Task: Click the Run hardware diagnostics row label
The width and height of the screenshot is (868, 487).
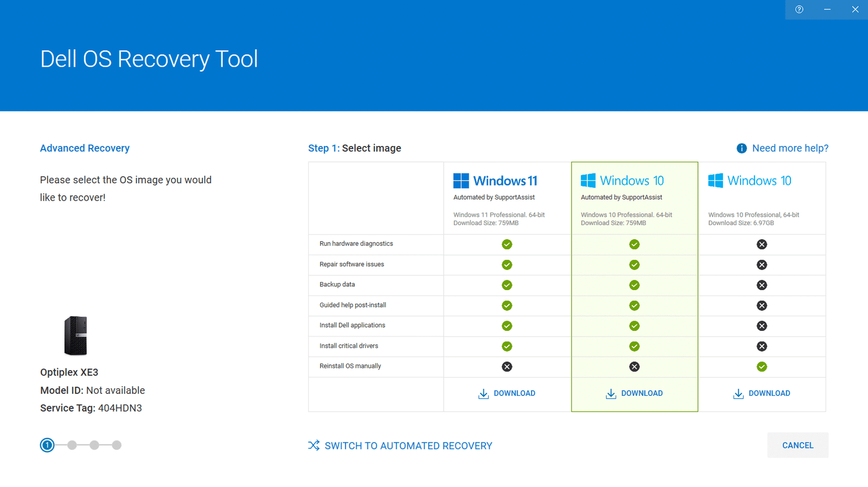Action: [x=356, y=243]
